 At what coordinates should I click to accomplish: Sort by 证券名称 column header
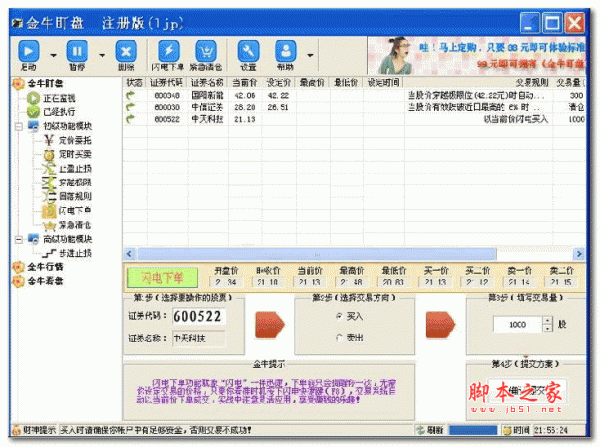pyautogui.click(x=208, y=83)
